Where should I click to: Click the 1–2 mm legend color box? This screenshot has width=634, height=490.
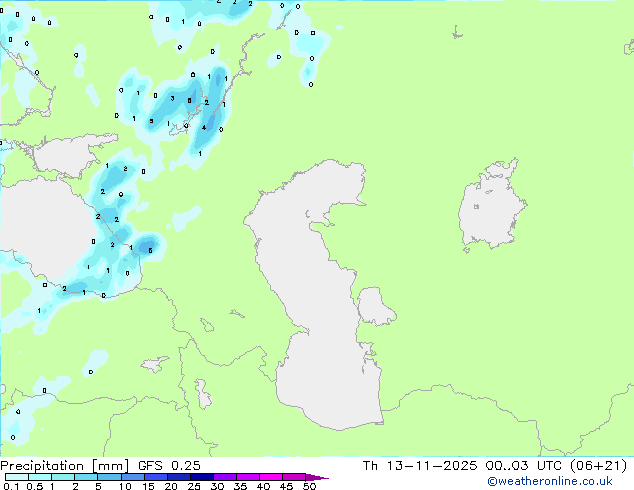[63, 477]
